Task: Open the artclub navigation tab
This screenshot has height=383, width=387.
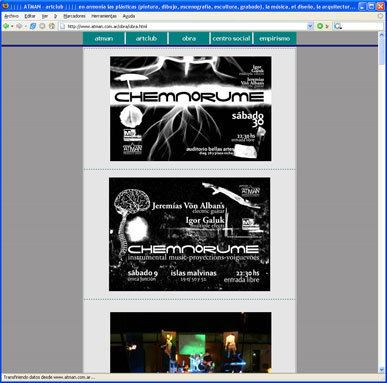Action: (146, 38)
